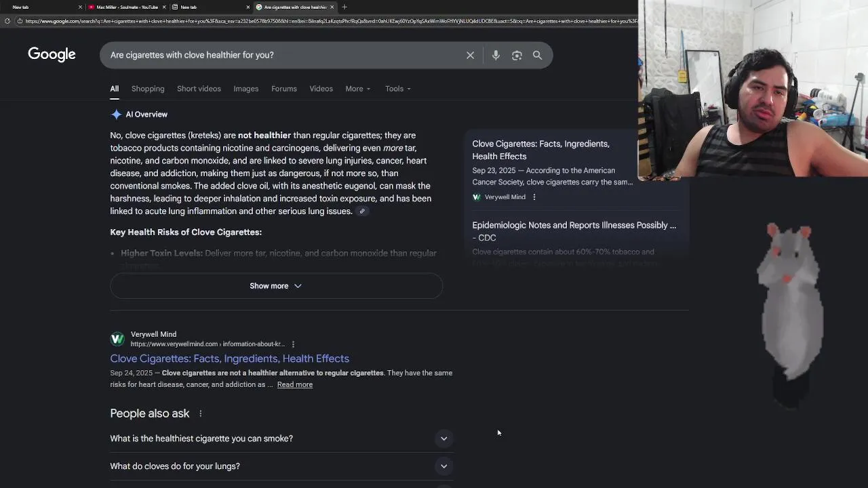The height and width of the screenshot is (488, 868).
Task: Select the Videos search filter
Action: [x=321, y=89]
